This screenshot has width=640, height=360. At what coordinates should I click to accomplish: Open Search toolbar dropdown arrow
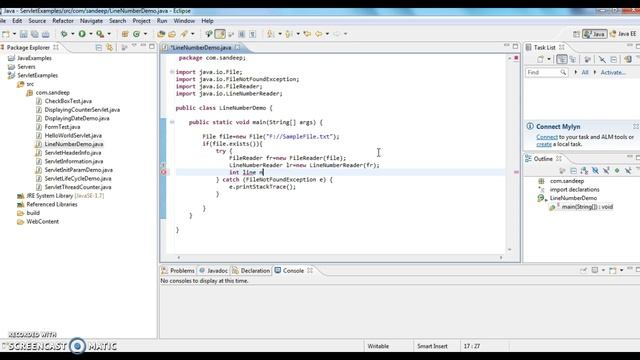coord(193,34)
